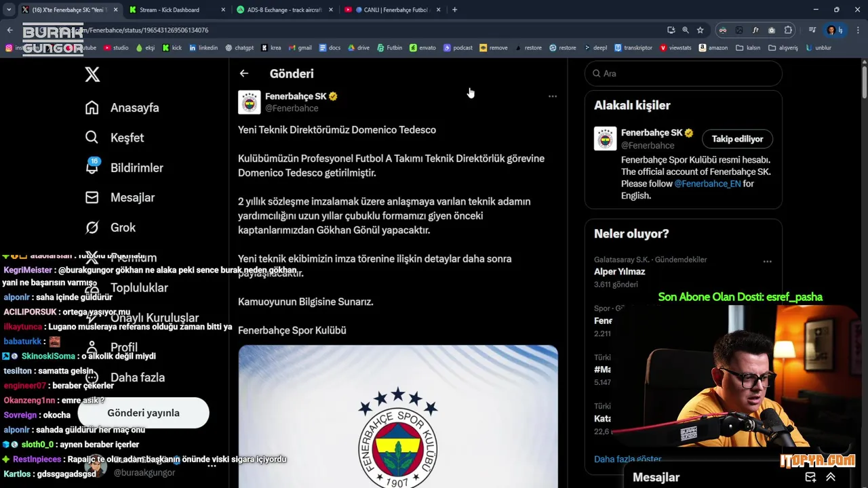Open the chatgpt bookmark
Image resolution: width=868 pixels, height=488 pixels.
[239, 48]
